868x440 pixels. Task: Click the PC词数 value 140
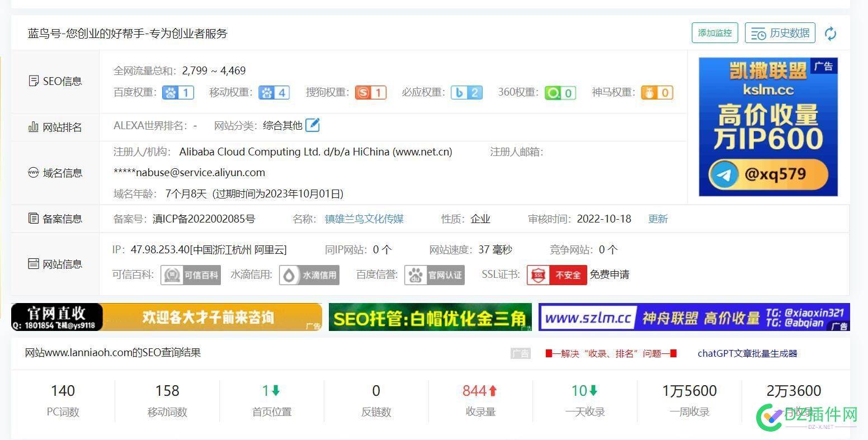tap(63, 391)
